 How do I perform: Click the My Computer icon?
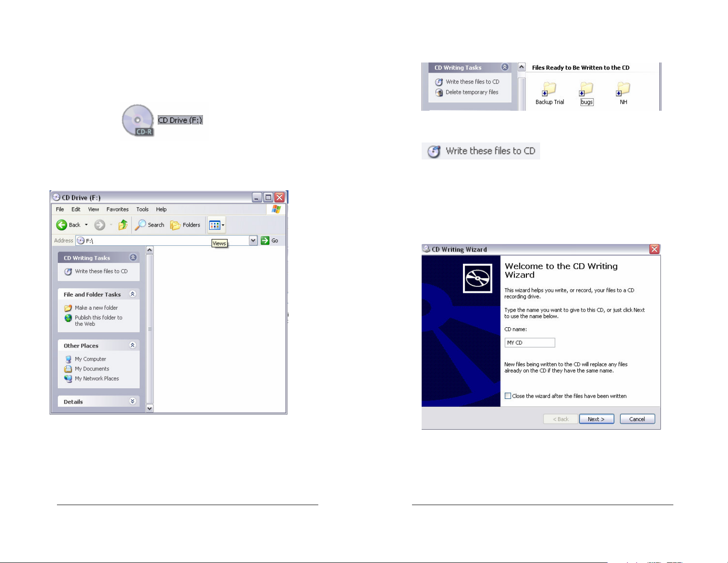68,359
